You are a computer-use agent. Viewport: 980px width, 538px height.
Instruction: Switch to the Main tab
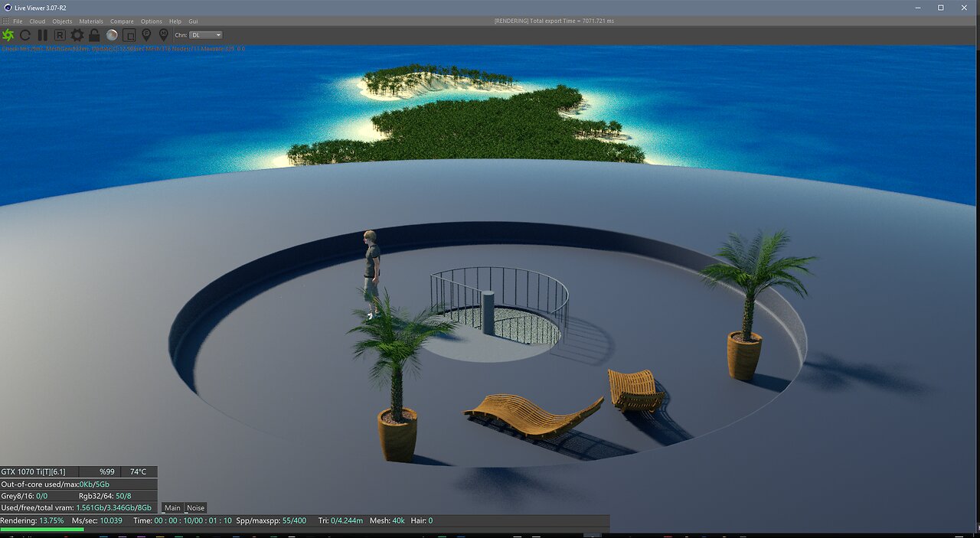pos(172,508)
